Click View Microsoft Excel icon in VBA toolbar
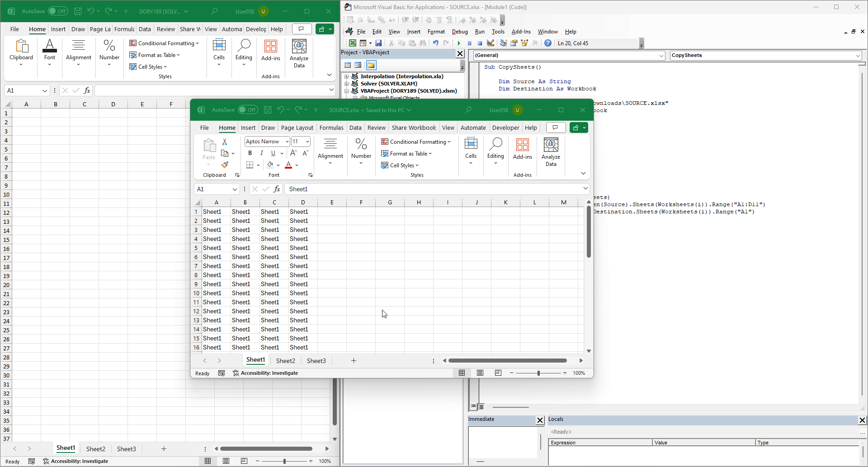Screen dimensions: 868x467 point(352,43)
